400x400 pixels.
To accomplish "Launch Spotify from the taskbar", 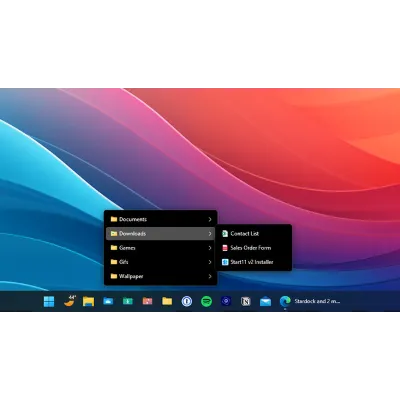I will click(x=206, y=301).
